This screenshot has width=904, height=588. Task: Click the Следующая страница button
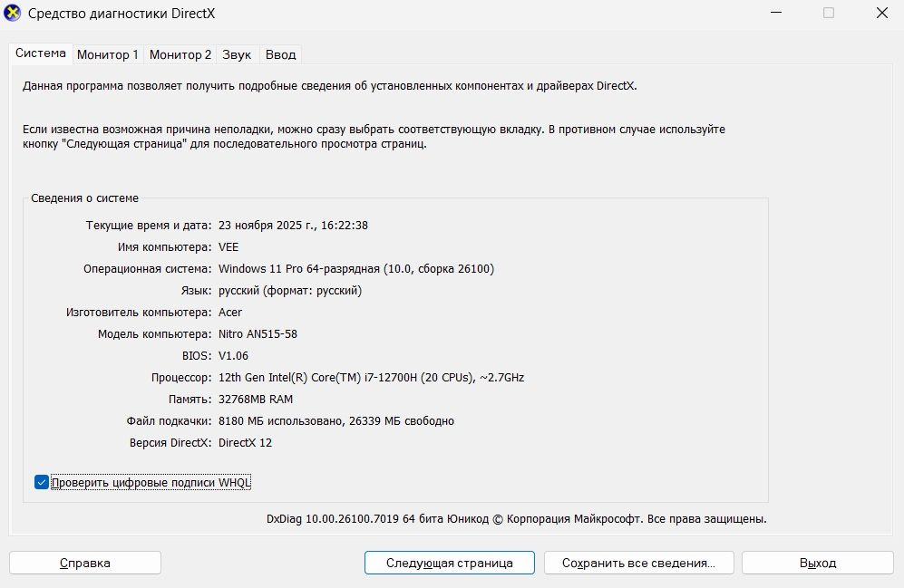(449, 563)
